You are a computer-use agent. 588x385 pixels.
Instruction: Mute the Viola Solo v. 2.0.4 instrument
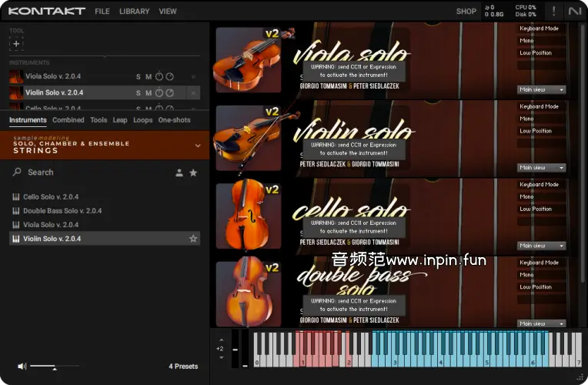click(x=149, y=76)
